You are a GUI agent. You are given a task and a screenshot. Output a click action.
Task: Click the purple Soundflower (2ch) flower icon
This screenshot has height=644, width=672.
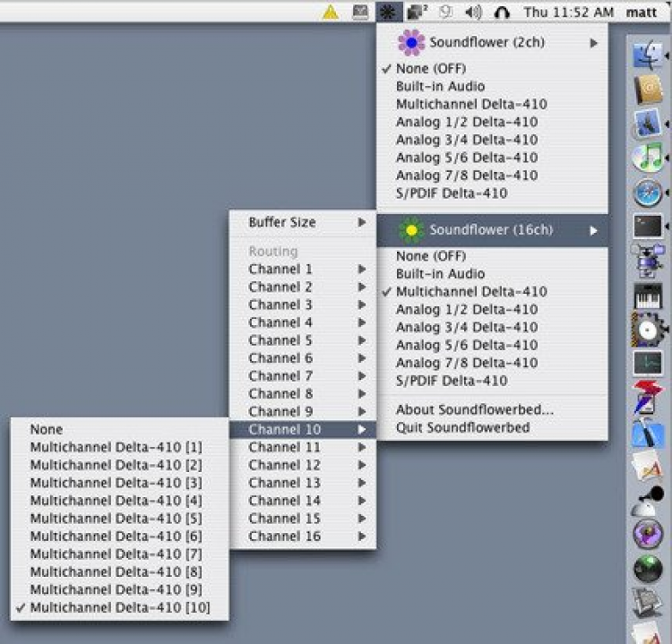[x=411, y=42]
